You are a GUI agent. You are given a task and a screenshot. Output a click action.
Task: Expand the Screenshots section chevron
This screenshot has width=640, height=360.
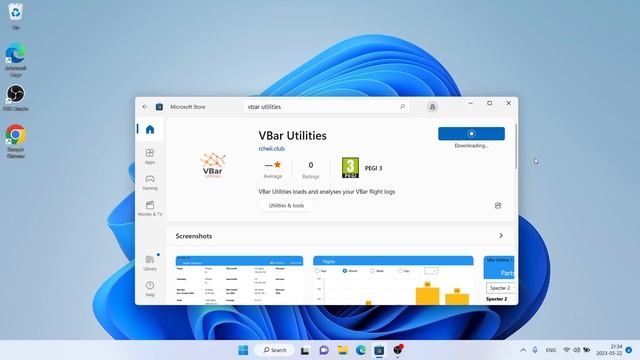click(501, 236)
